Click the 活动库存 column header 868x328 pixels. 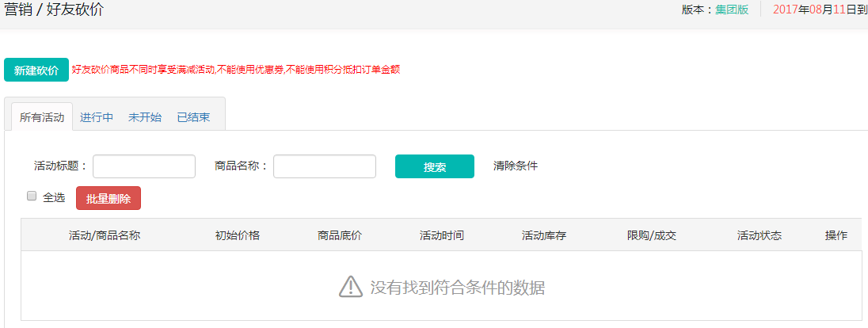[544, 235]
